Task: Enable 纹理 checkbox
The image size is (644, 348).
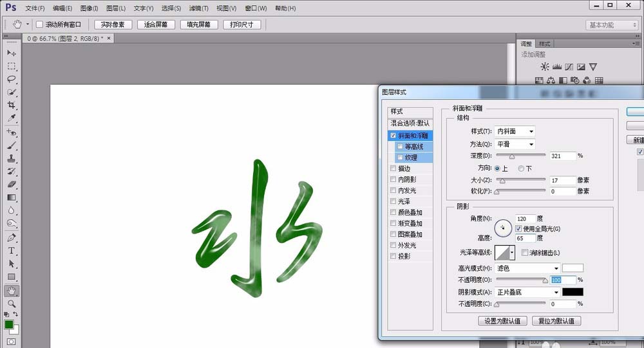Action: click(x=400, y=158)
